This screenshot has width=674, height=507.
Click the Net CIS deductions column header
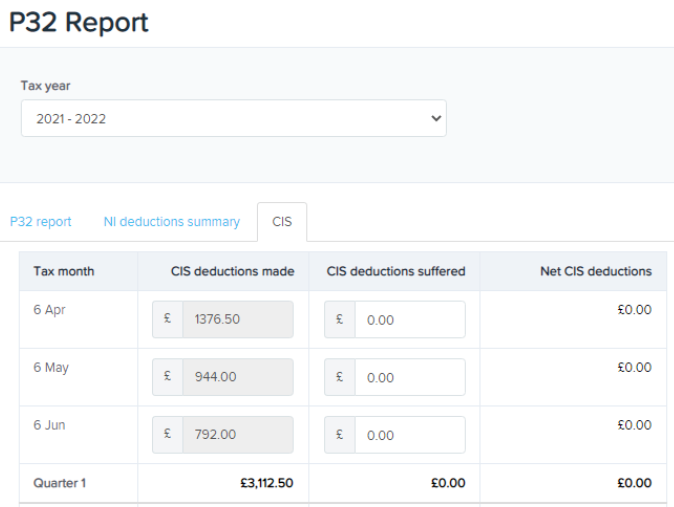pos(594,271)
